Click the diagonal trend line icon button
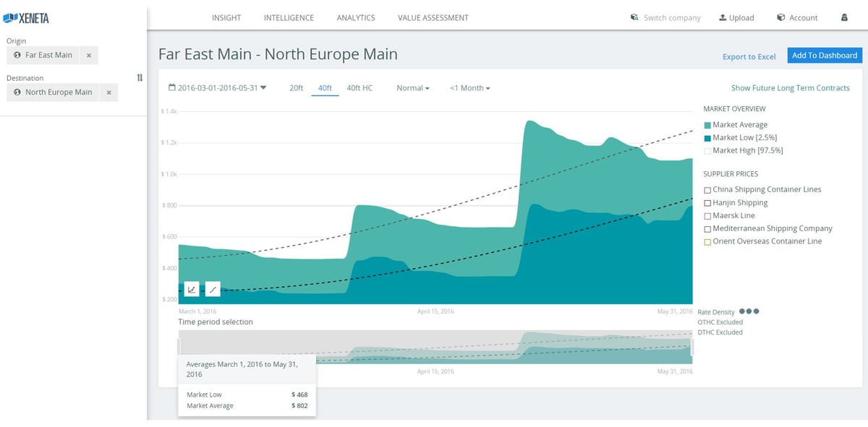 pos(213,289)
